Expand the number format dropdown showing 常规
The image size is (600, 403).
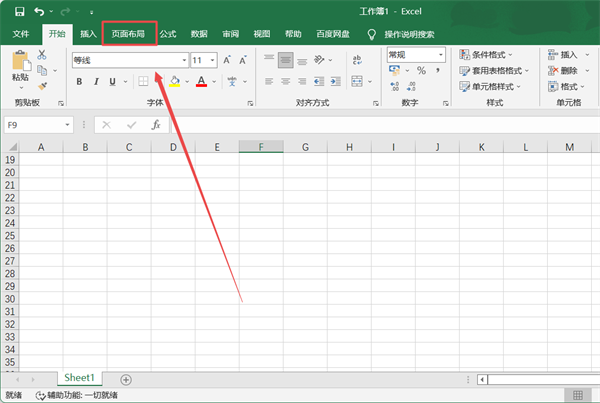pyautogui.click(x=441, y=55)
